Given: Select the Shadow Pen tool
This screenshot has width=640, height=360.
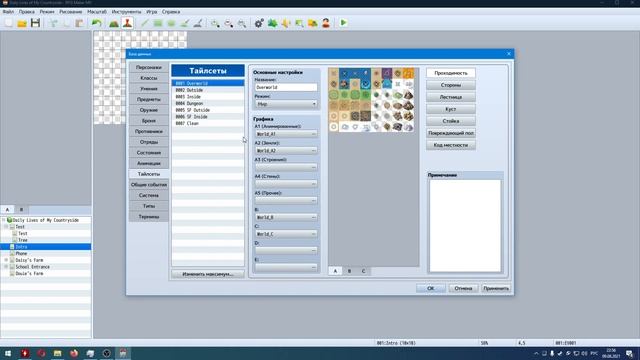Looking at the screenshot, I should [198, 23].
